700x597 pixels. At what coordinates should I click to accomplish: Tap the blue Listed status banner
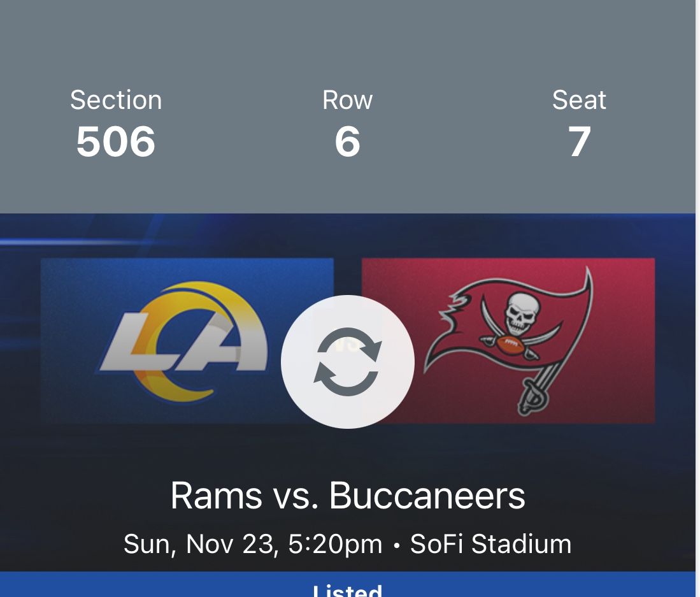[348, 587]
